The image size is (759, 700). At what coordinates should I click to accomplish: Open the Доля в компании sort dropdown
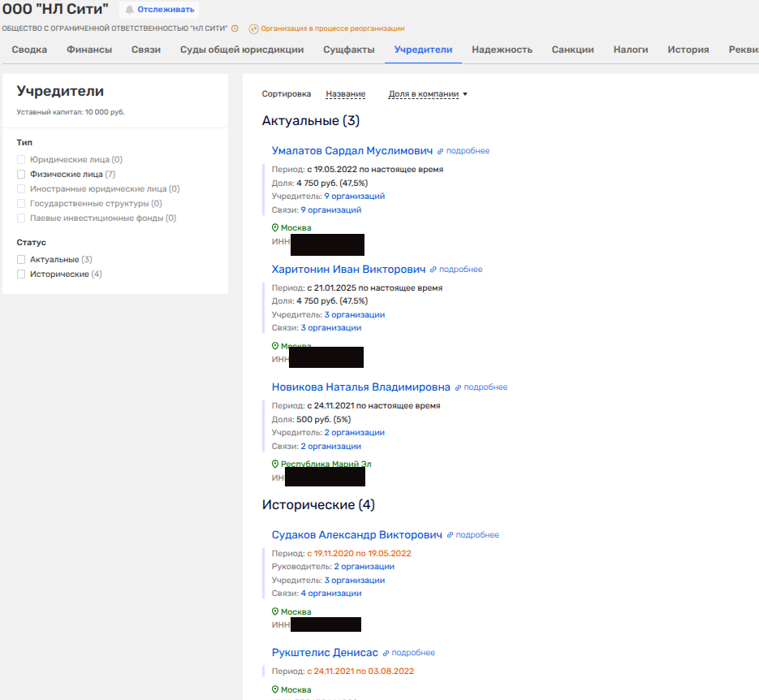pyautogui.click(x=428, y=94)
